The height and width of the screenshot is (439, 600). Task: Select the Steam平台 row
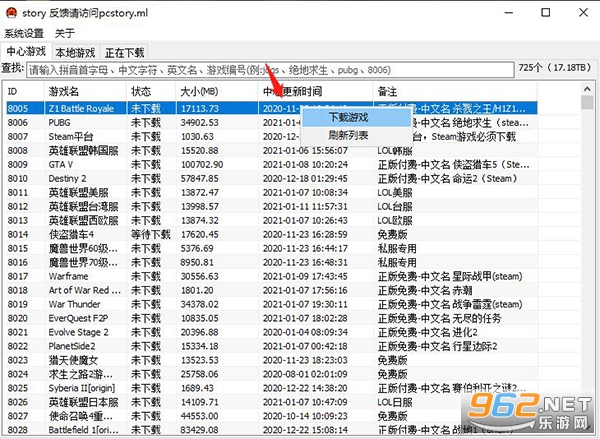(272, 137)
